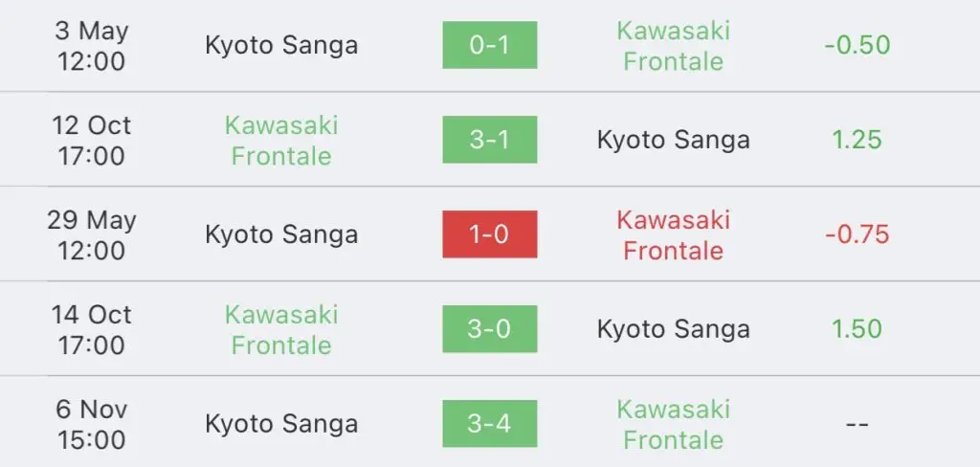Open the 3-4 score on 6 Nov
This screenshot has height=467, width=980.
tap(489, 424)
